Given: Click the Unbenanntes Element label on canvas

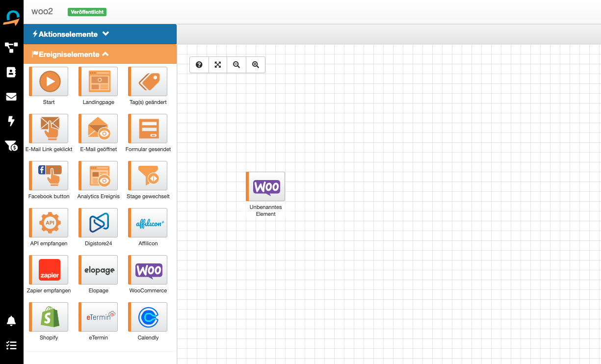Looking at the screenshot, I should pyautogui.click(x=266, y=210).
